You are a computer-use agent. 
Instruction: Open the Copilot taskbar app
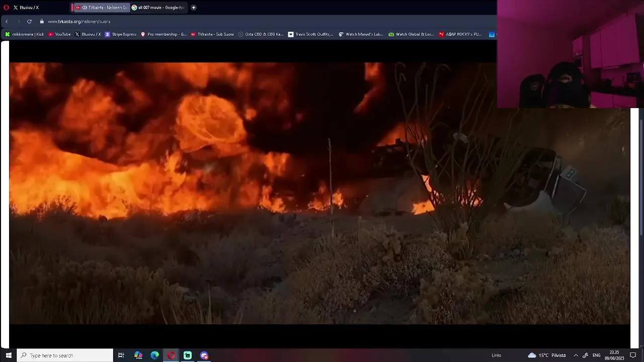click(x=138, y=355)
